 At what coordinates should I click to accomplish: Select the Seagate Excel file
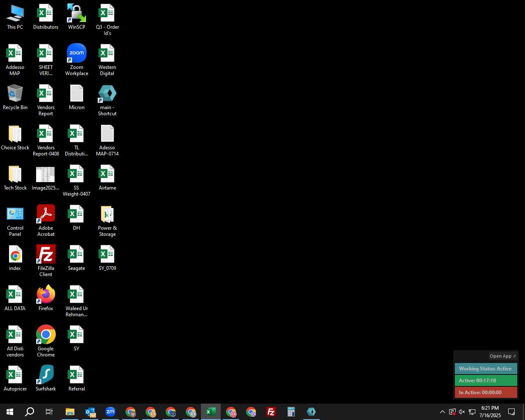point(77,258)
